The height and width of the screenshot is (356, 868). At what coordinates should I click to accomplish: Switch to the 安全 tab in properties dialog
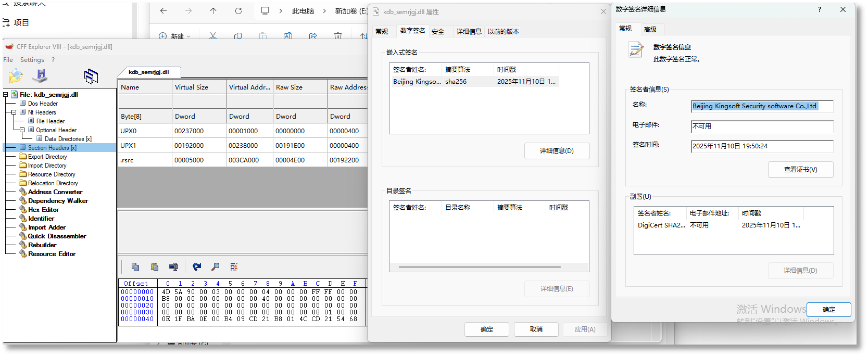[x=438, y=31]
